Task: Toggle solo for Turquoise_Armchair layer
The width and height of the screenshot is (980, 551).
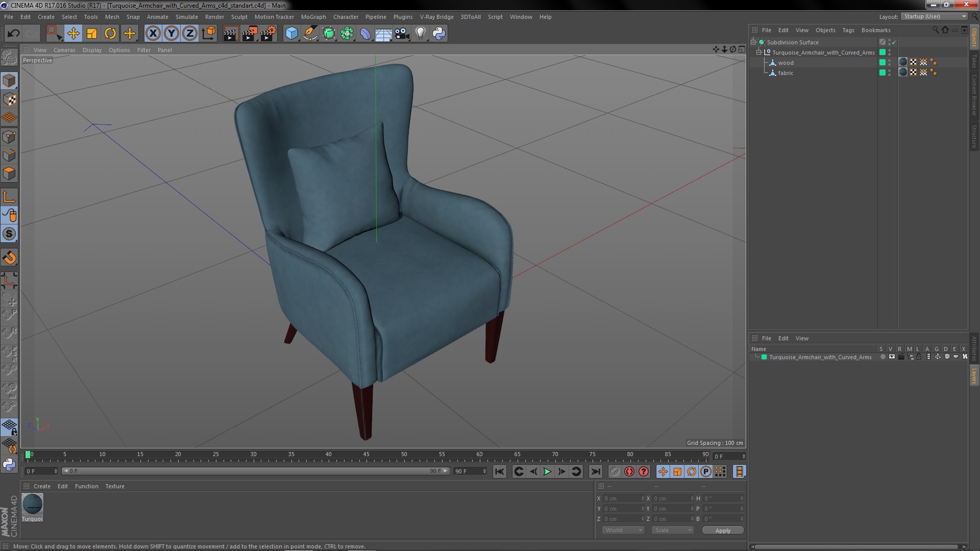Action: pos(883,357)
